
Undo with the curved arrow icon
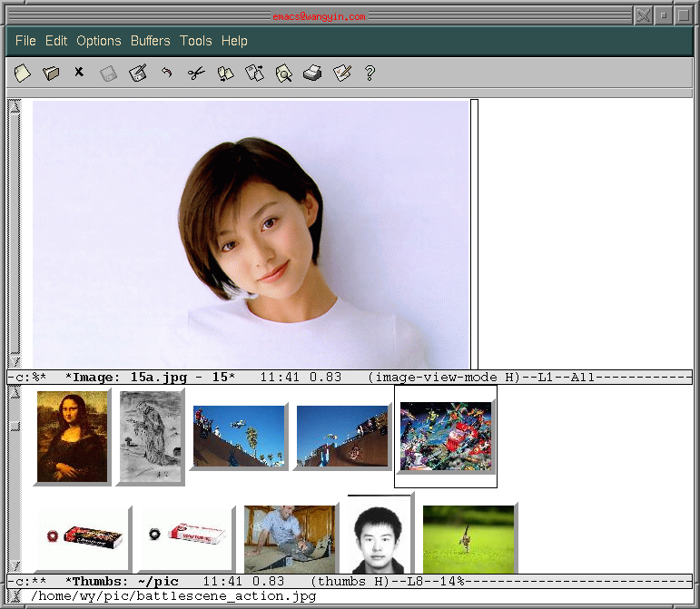(166, 73)
